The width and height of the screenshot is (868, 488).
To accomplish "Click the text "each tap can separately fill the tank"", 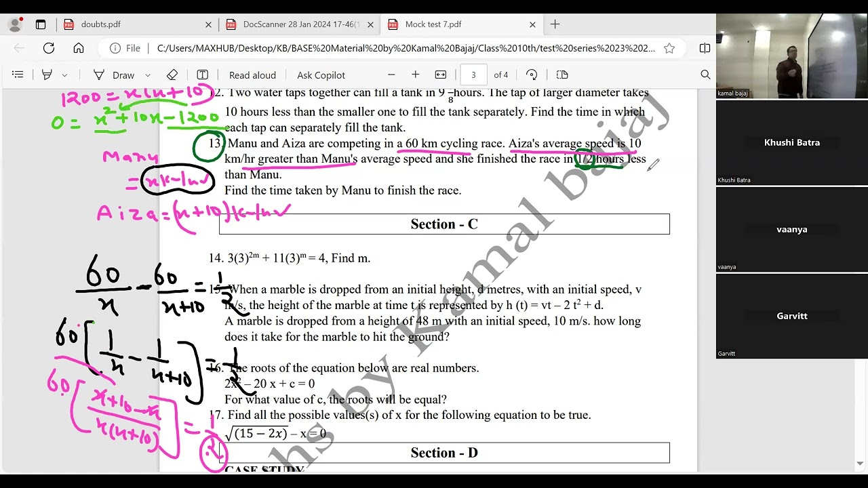I will (x=314, y=127).
